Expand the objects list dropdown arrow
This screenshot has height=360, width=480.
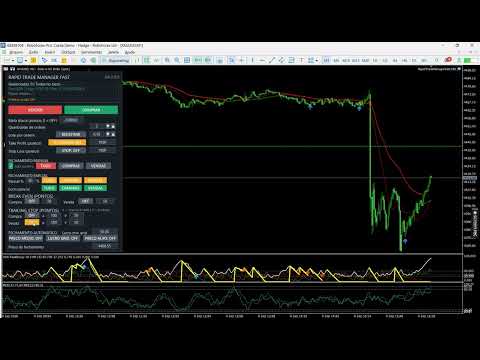coord(317,61)
